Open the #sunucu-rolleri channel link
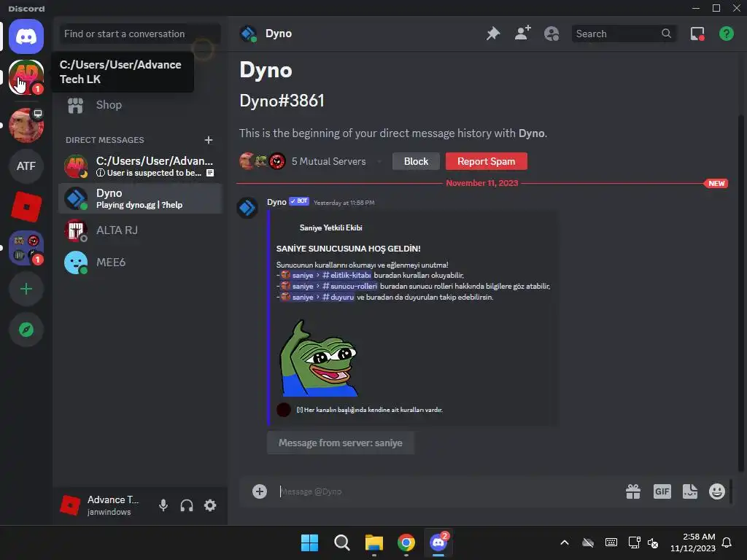 [x=329, y=286]
